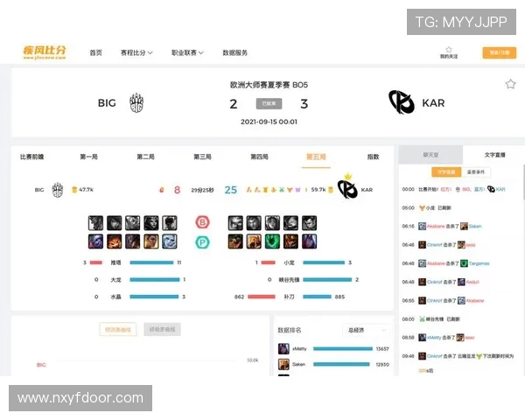This screenshot has width=525, height=420.
Task: Open the 数据服务 navigation item
Action: coord(235,52)
